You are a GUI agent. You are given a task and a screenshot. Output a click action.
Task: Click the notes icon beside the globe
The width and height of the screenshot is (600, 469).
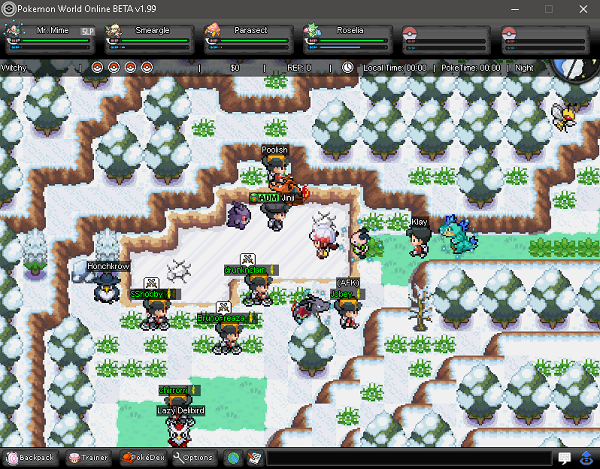tap(254, 458)
